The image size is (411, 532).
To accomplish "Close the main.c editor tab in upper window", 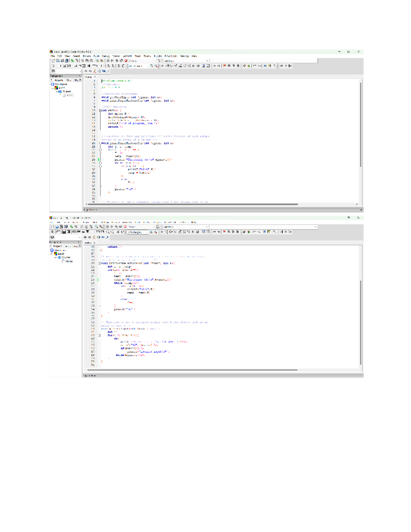I will pos(95,77).
